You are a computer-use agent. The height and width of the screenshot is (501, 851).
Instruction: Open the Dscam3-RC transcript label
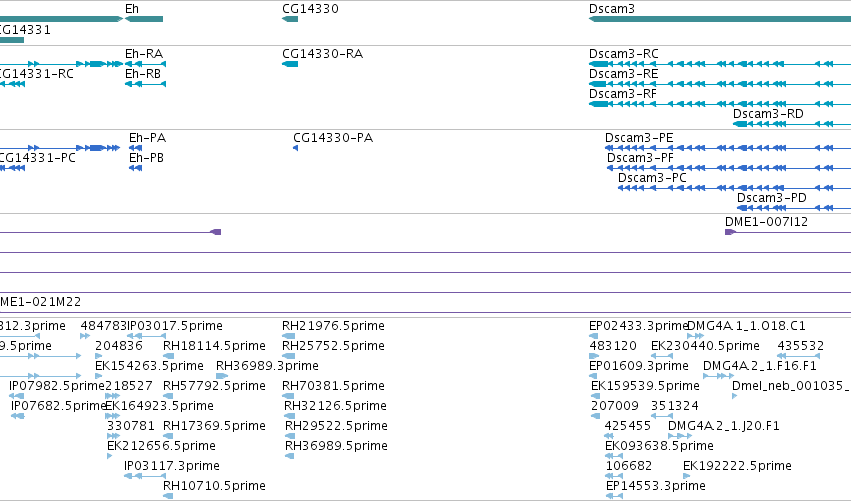[624, 54]
